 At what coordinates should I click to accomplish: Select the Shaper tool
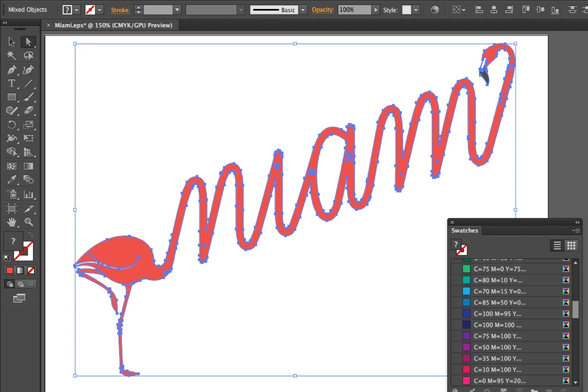(11, 111)
